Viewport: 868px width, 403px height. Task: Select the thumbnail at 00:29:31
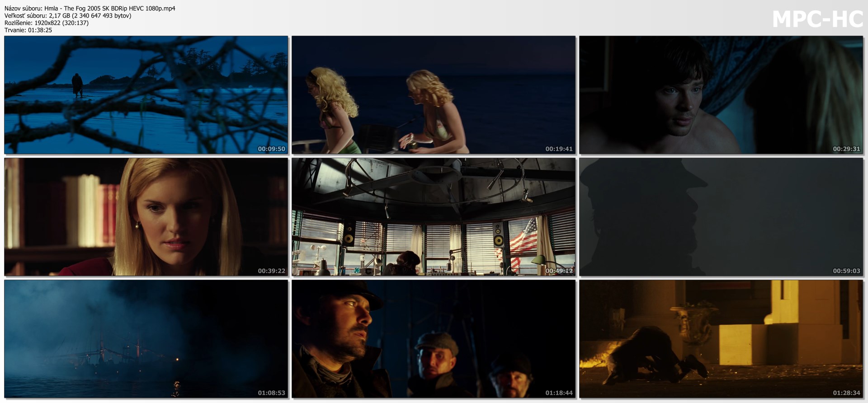pyautogui.click(x=721, y=95)
